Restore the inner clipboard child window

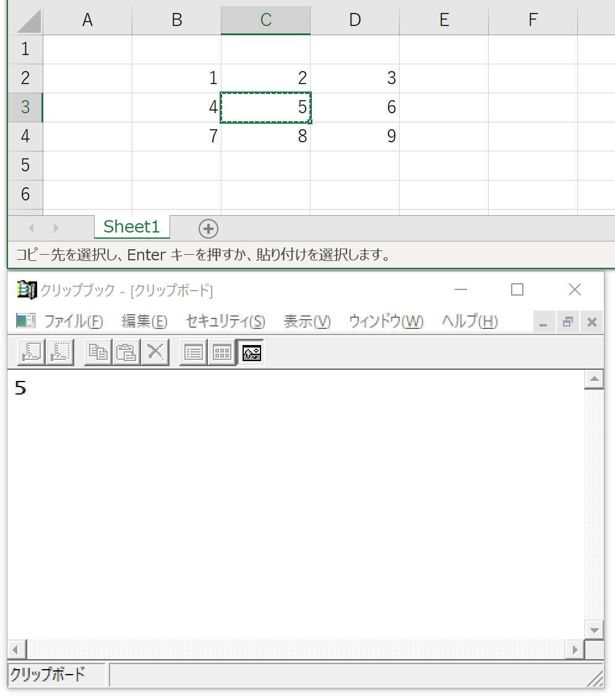coord(567,322)
